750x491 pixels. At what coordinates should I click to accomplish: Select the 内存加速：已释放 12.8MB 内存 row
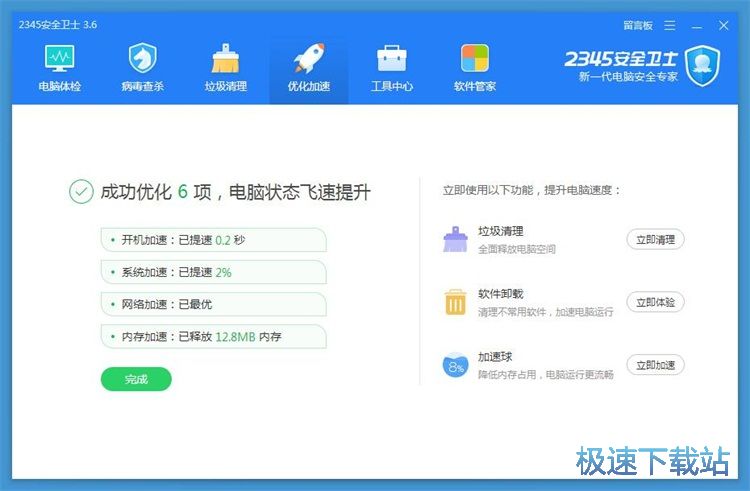(x=214, y=337)
